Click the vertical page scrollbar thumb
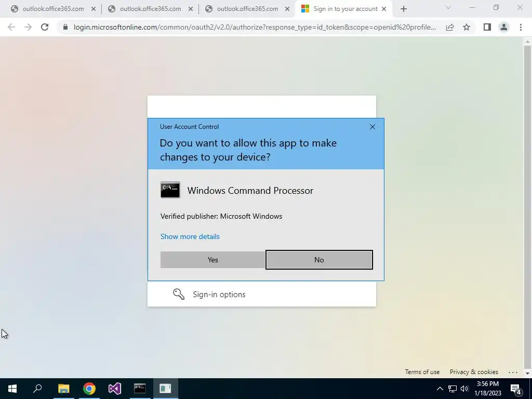 tap(527, 207)
